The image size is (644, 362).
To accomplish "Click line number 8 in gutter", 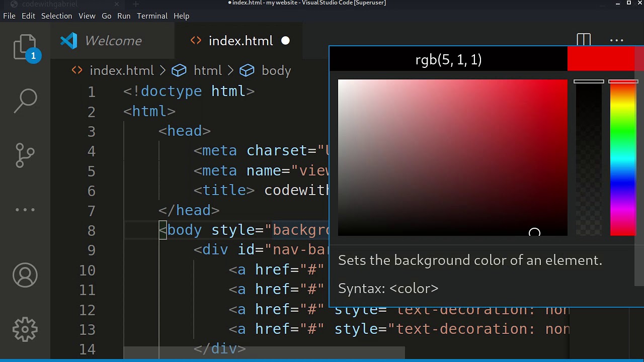I will [91, 230].
